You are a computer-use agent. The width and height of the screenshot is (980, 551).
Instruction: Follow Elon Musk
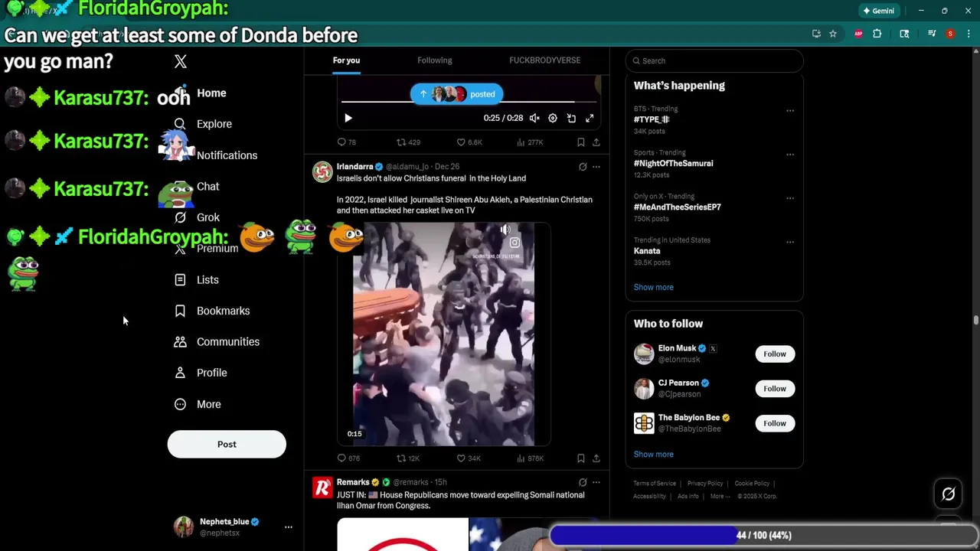775,354
